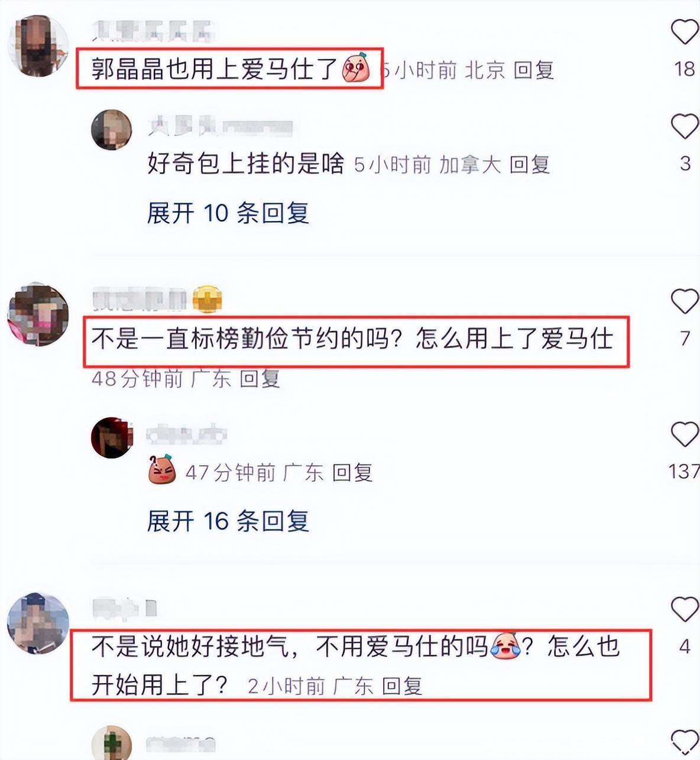Screen dimensions: 700x760
Task: Open avatar of the 47分钟前 replier
Action: point(111,437)
